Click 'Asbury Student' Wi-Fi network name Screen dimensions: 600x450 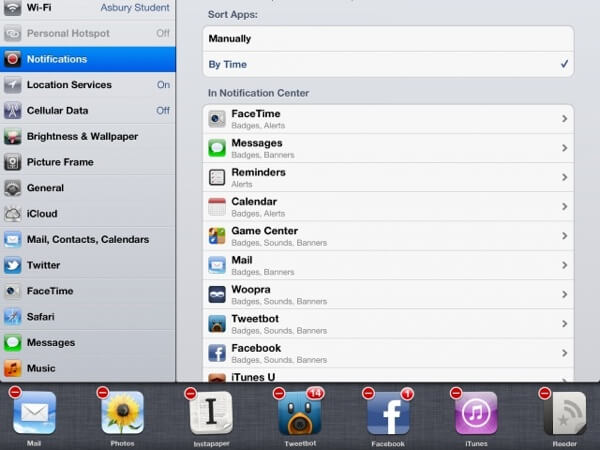click(135, 8)
